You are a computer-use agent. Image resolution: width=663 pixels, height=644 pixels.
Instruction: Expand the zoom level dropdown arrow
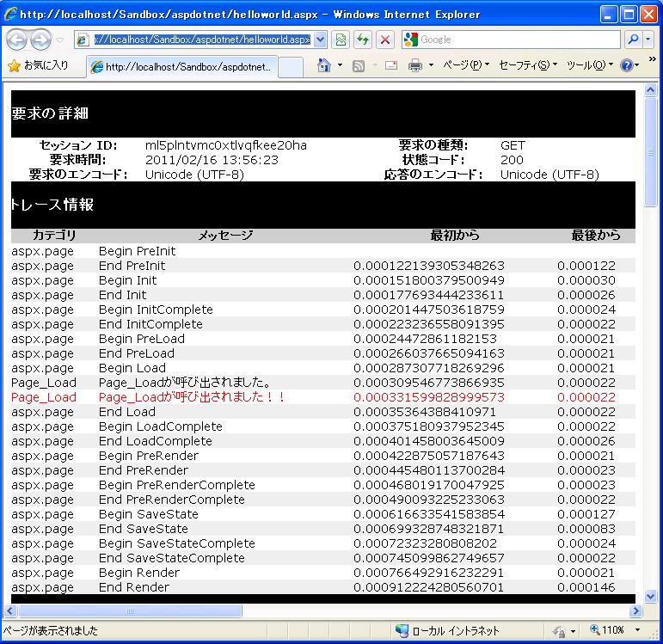637,630
